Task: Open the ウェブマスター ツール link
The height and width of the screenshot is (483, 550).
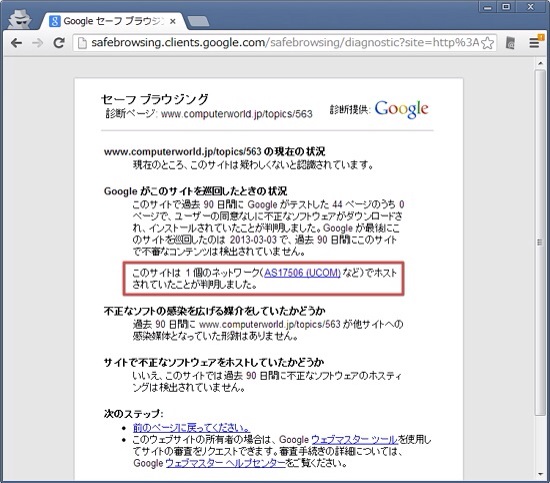Action: click(x=354, y=440)
